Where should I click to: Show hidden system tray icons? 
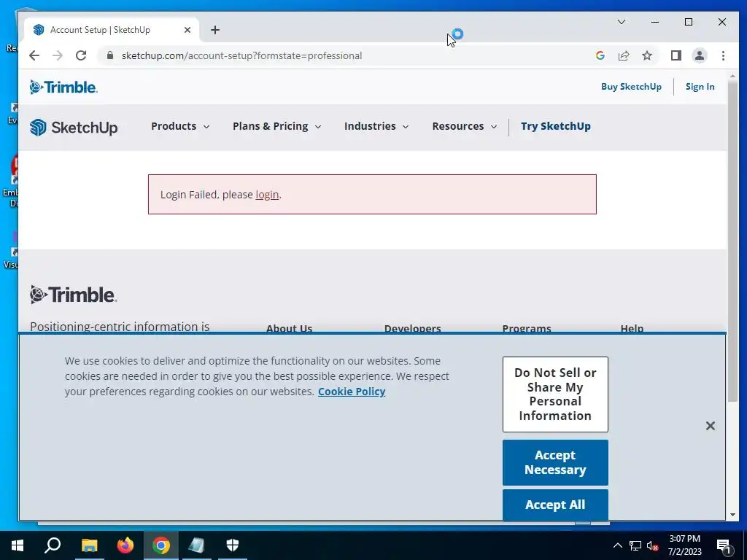(x=617, y=545)
